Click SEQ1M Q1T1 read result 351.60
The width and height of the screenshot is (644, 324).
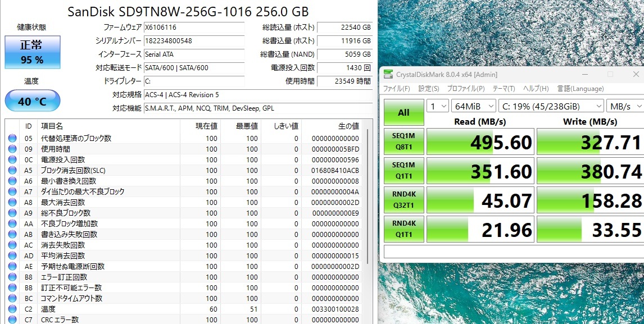(480, 171)
